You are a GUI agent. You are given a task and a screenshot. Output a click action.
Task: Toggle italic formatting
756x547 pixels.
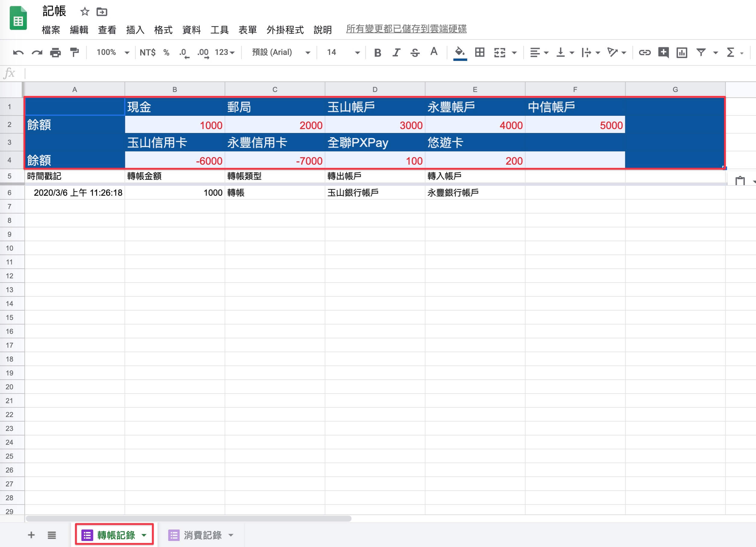(396, 52)
